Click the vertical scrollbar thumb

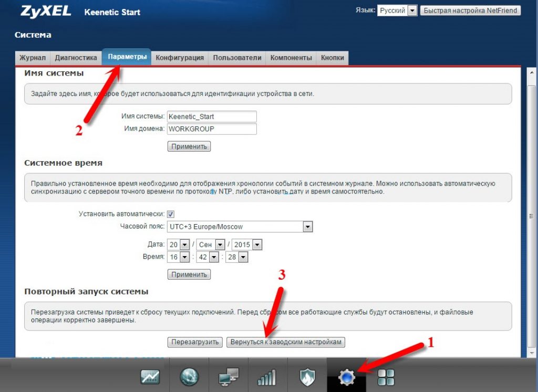tap(532, 216)
